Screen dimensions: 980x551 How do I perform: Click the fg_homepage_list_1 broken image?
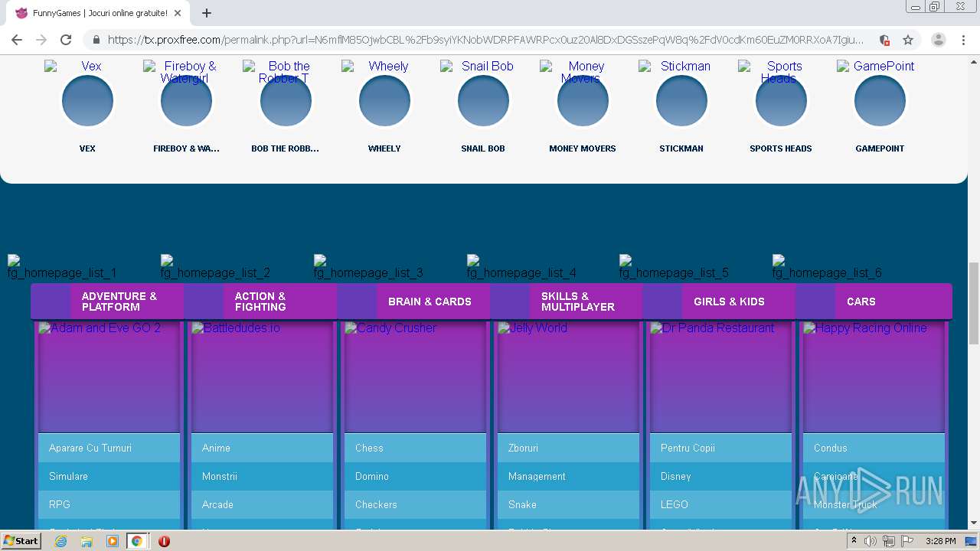pyautogui.click(x=62, y=267)
